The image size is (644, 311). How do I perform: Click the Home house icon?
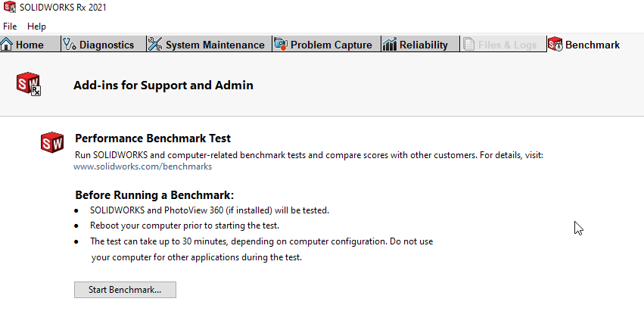click(x=7, y=45)
